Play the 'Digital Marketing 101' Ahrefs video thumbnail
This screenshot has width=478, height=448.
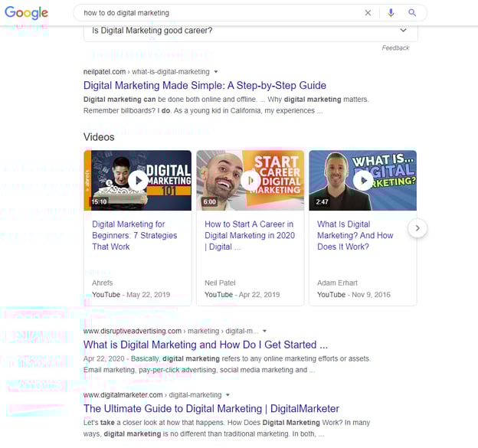[138, 181]
